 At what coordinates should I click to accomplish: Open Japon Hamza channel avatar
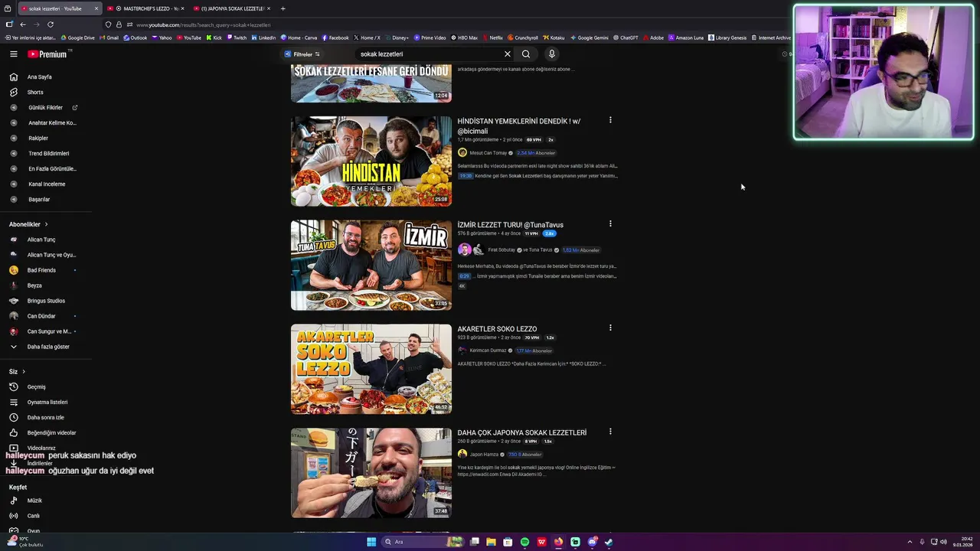[x=462, y=455]
